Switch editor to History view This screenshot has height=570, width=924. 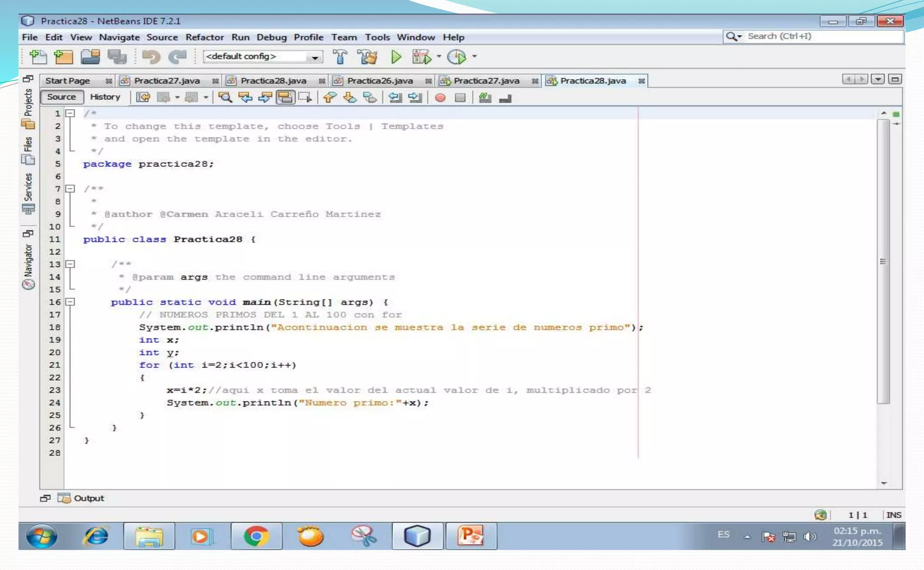point(105,97)
